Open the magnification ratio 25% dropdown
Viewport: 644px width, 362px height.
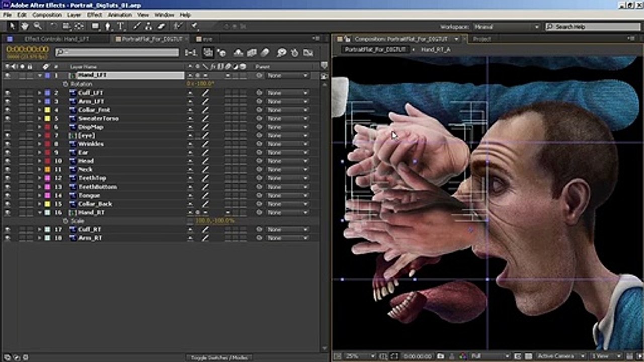[360, 356]
